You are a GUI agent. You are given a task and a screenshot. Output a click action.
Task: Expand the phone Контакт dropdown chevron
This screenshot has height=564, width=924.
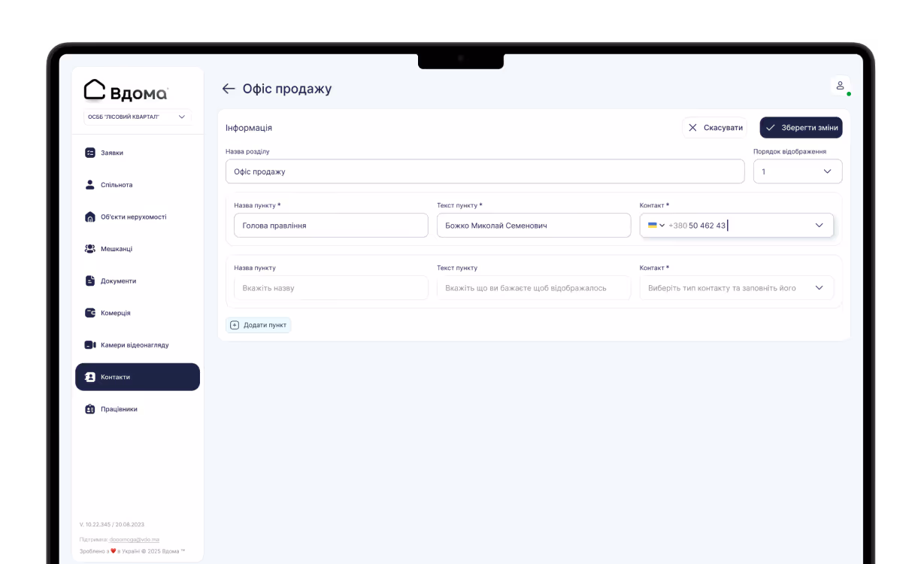point(819,225)
